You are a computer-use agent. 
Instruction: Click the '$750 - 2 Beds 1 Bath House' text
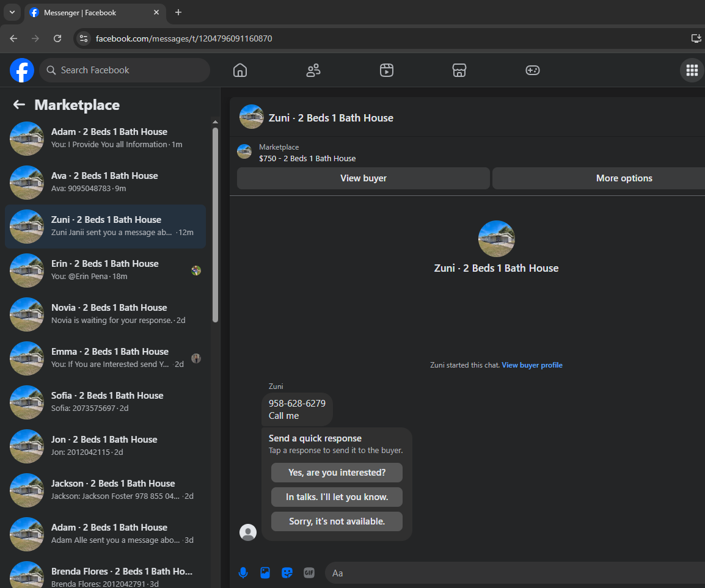tap(307, 158)
